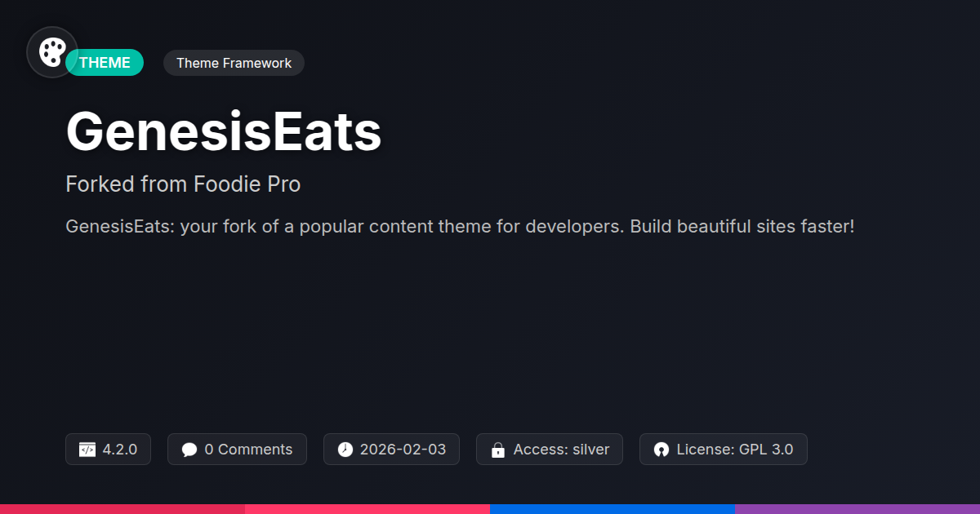Screen dimensions: 980x514
Task: Click the comments speech bubble icon
Action: point(189,450)
